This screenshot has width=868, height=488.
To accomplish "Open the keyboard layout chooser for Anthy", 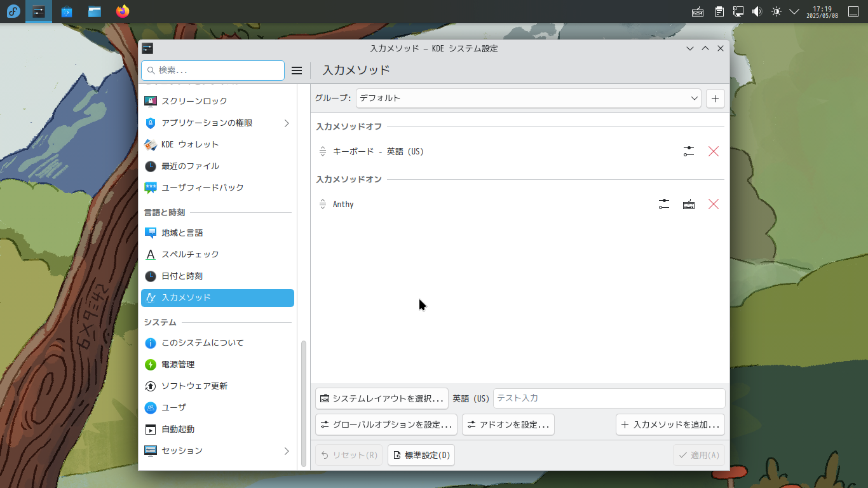I will [x=689, y=204].
